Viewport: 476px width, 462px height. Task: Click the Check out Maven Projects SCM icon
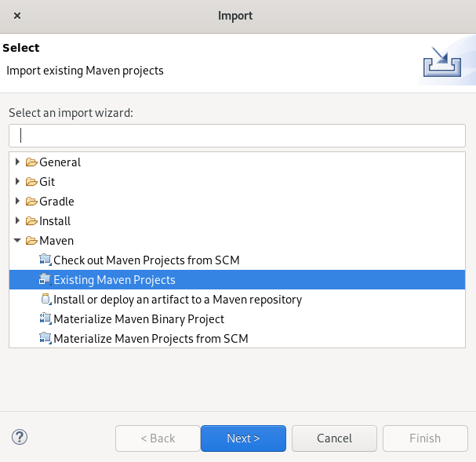[x=45, y=260]
